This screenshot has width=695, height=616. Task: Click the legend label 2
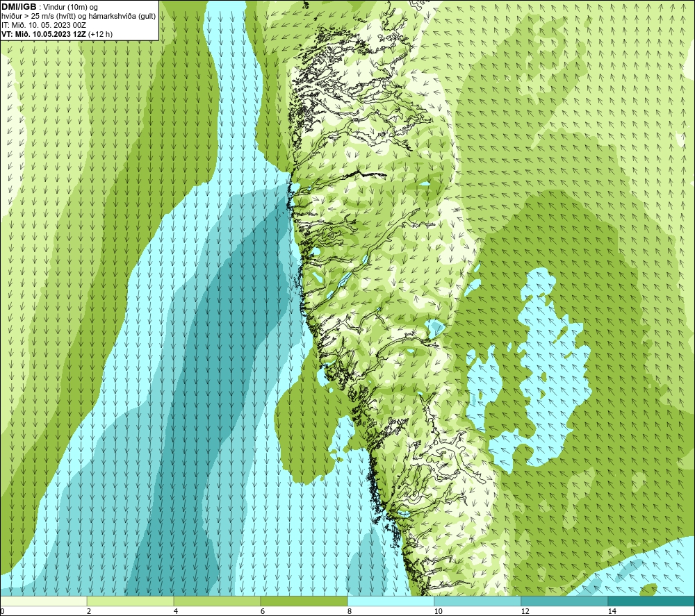(89, 611)
